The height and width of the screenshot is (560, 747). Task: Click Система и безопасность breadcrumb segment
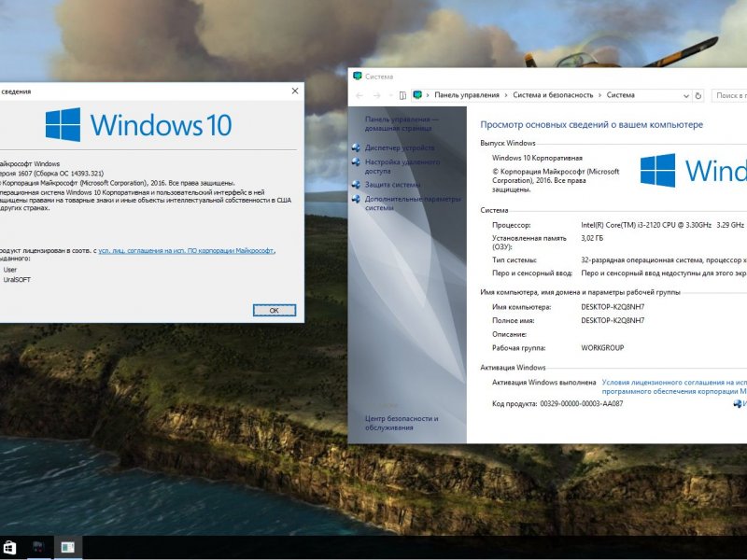click(553, 95)
